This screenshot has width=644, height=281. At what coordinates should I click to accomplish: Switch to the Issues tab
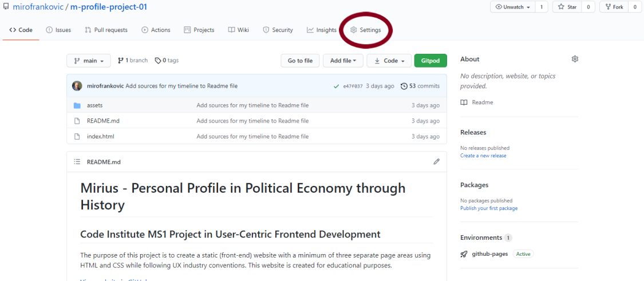coord(58,30)
